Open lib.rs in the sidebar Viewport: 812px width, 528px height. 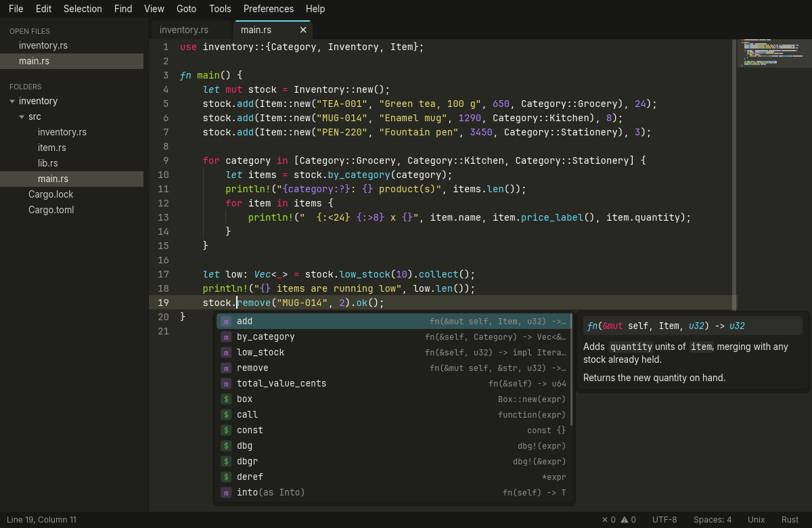pos(72,163)
